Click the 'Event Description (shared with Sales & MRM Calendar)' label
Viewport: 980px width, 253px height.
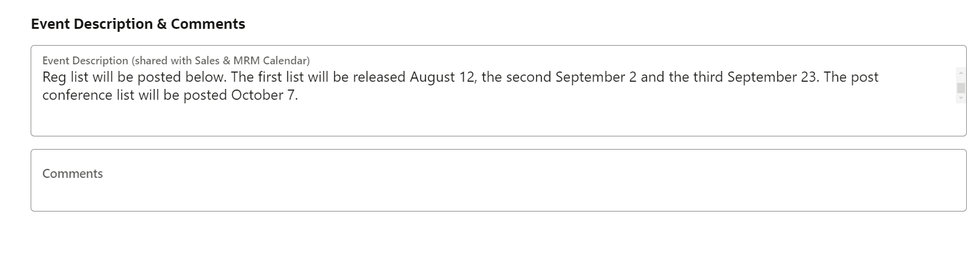(x=176, y=61)
